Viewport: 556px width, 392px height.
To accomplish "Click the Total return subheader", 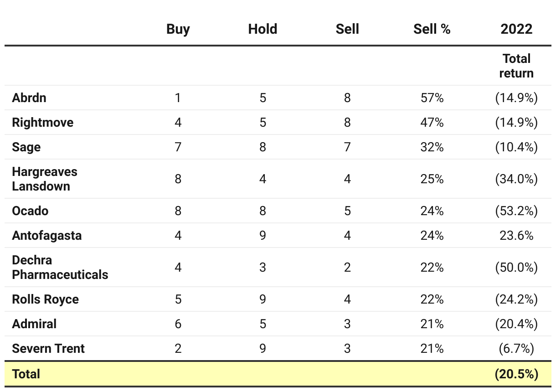I will (516, 66).
